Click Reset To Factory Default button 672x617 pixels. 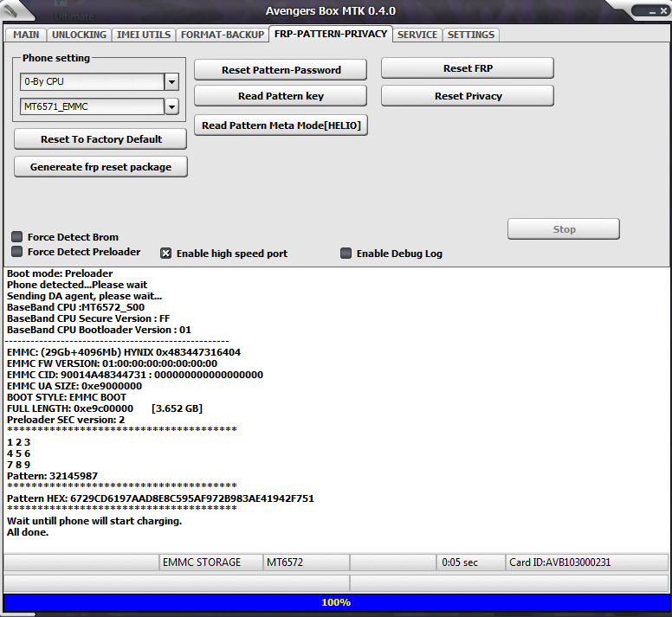coord(100,139)
